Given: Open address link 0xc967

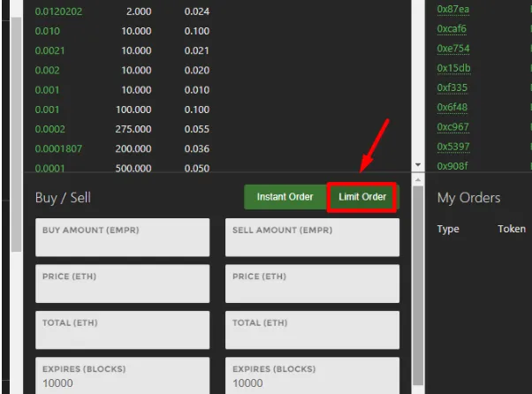Looking at the screenshot, I should tap(453, 127).
